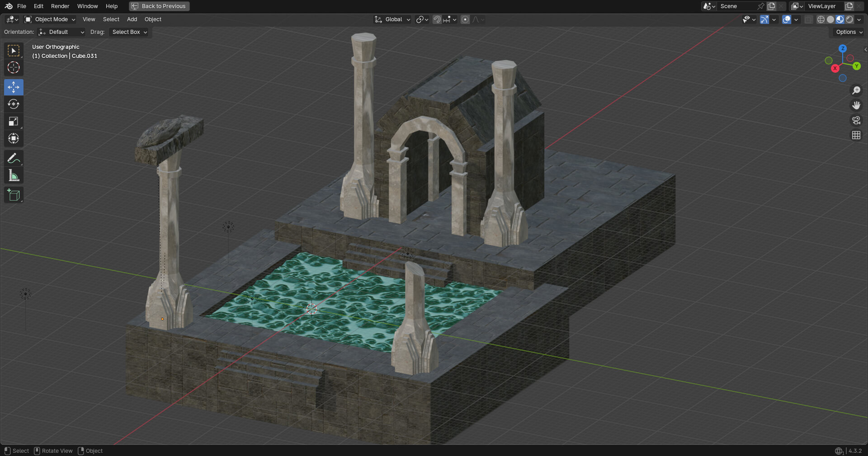Viewport: 868px width, 456px height.
Task: Open the Add menu in viewport header
Action: (132, 19)
